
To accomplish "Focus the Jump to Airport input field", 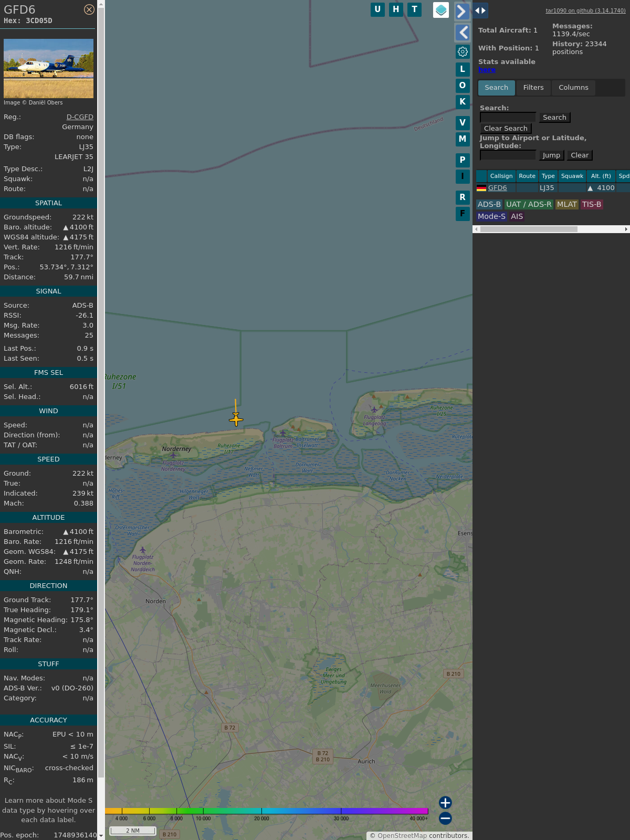I will click(508, 155).
